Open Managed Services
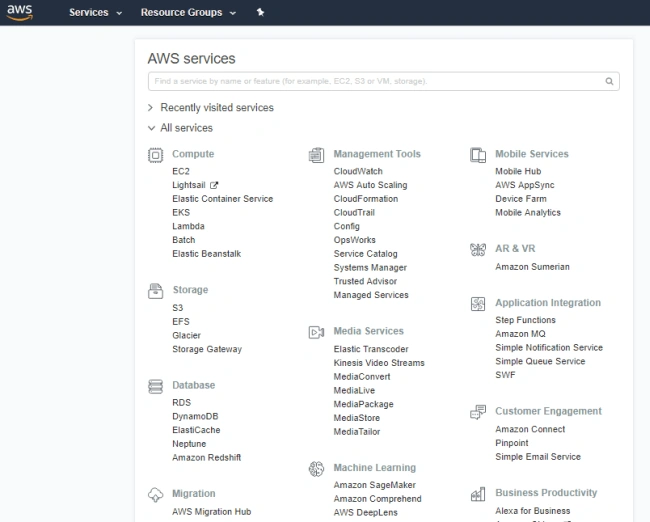 (x=371, y=295)
